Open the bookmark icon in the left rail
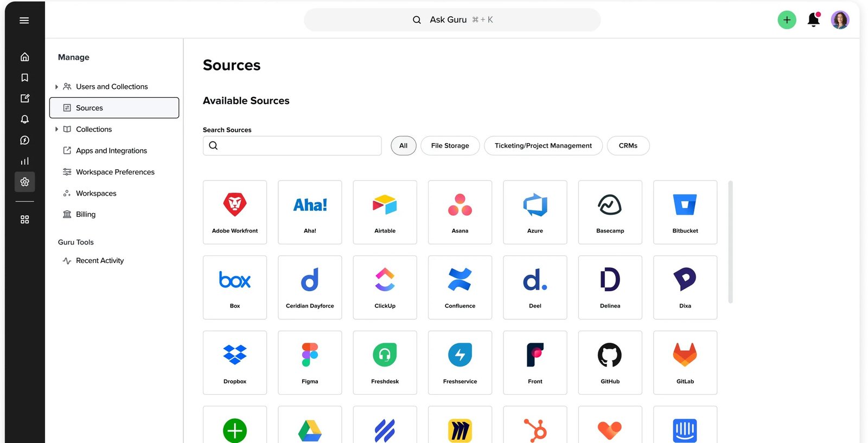This screenshot has height=443, width=868. click(24, 78)
